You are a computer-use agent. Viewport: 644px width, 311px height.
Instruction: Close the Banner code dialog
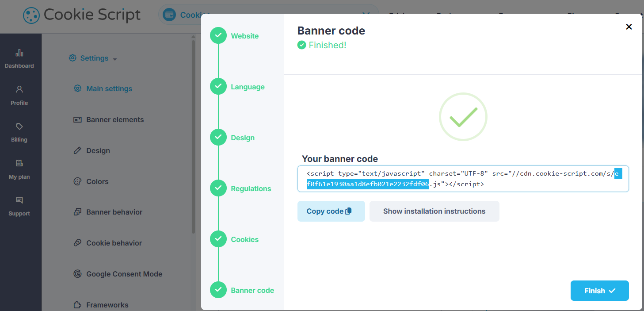[x=629, y=27]
